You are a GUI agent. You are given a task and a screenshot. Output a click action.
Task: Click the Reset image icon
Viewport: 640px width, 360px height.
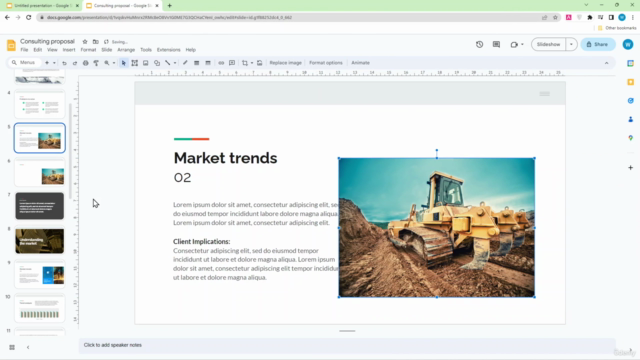(260, 63)
